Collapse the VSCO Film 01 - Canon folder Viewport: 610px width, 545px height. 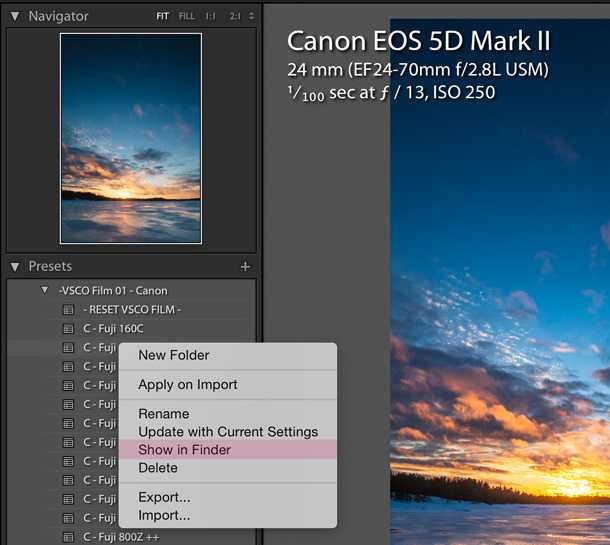[x=45, y=291]
